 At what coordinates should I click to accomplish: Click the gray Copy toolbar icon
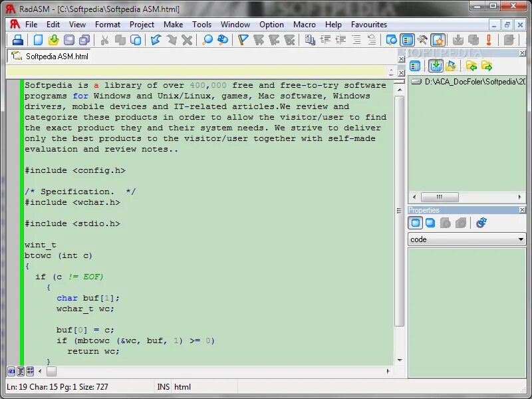tap(120, 40)
